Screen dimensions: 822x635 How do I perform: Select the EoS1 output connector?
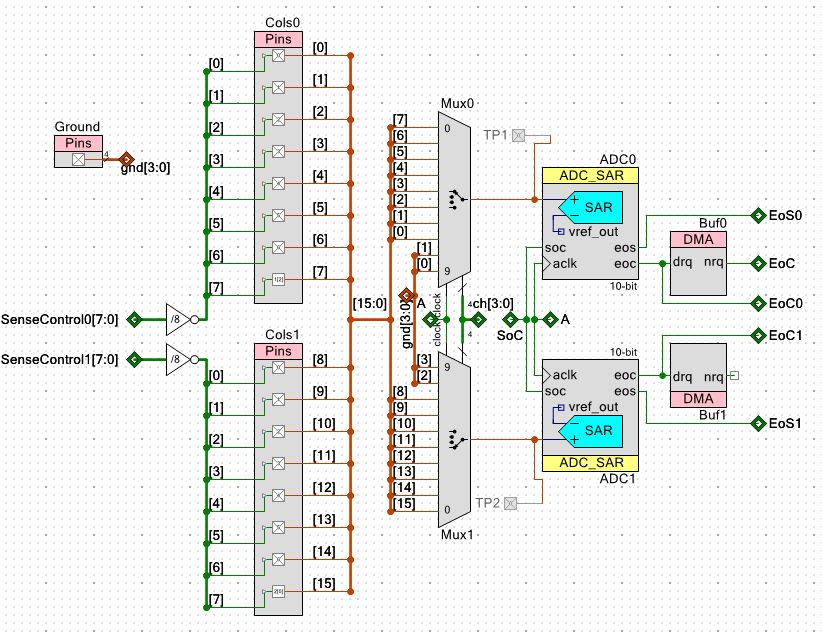(x=758, y=423)
